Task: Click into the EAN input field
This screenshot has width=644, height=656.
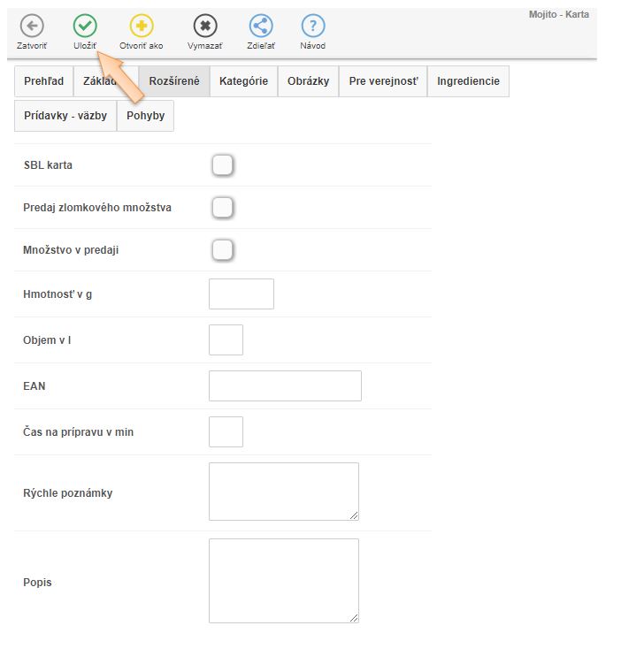Action: (285, 386)
